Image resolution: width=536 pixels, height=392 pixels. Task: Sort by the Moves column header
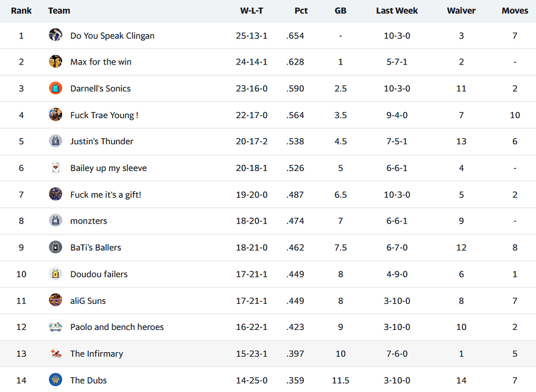pos(515,10)
